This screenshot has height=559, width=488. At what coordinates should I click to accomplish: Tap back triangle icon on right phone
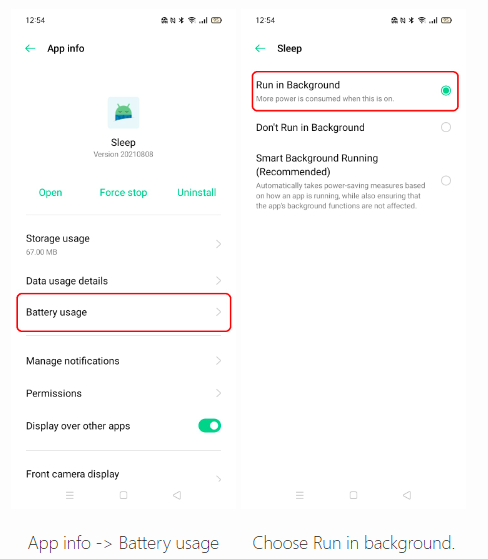[407, 495]
